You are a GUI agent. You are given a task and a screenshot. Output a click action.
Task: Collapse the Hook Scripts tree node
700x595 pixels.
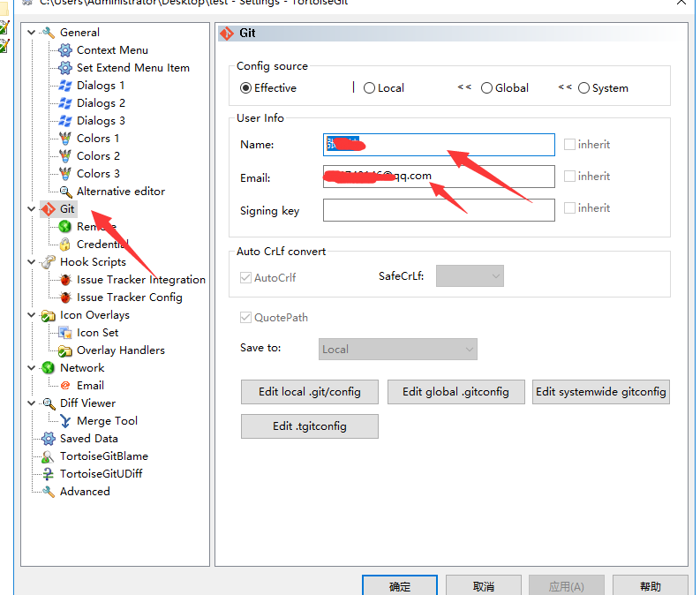click(x=31, y=261)
